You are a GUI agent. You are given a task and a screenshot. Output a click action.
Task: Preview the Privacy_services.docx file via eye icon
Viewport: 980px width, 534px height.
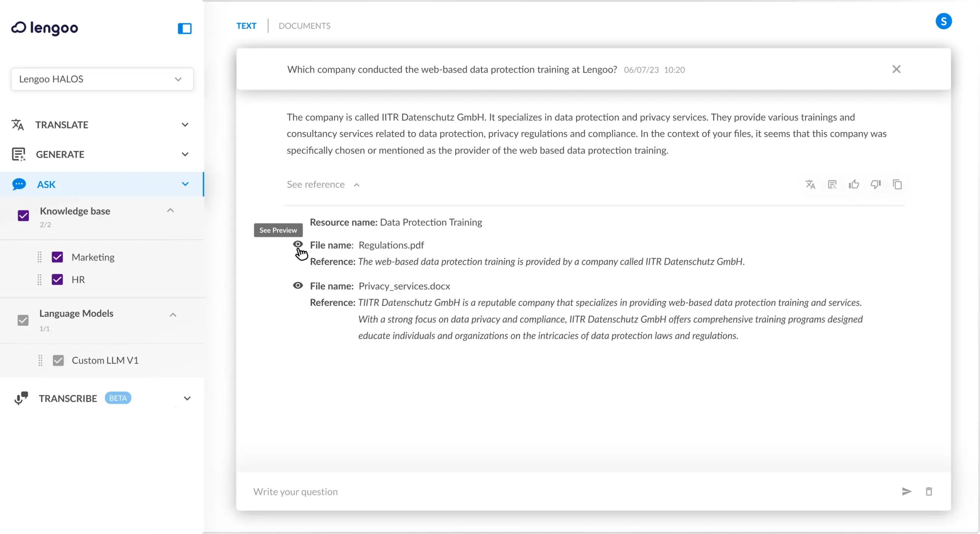(298, 285)
